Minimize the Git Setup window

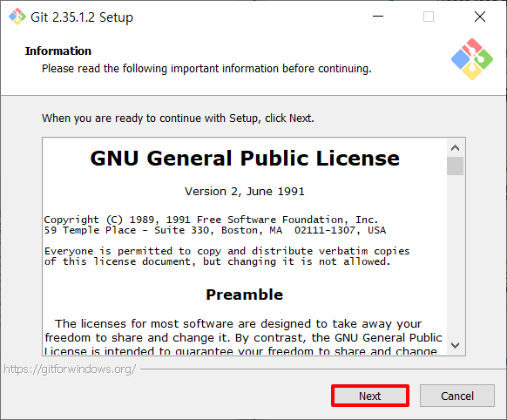tap(378, 17)
